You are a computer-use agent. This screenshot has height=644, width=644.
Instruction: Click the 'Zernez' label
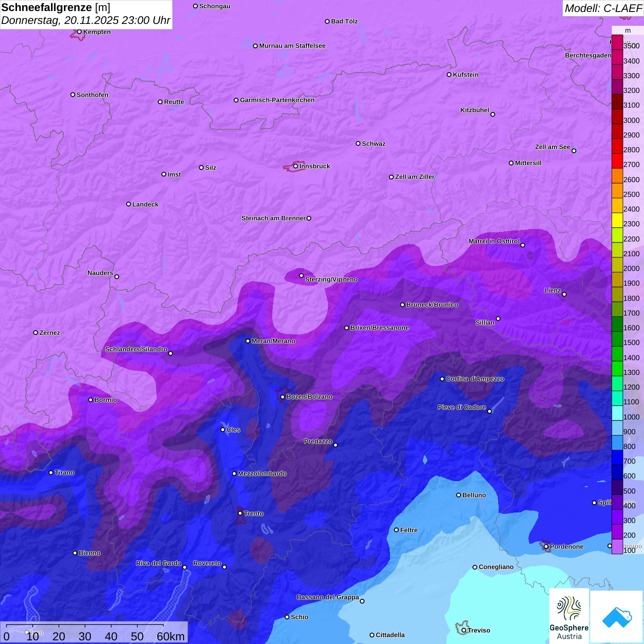(50, 333)
